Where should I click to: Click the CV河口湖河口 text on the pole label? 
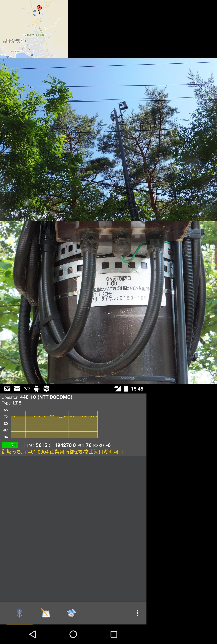point(119,279)
